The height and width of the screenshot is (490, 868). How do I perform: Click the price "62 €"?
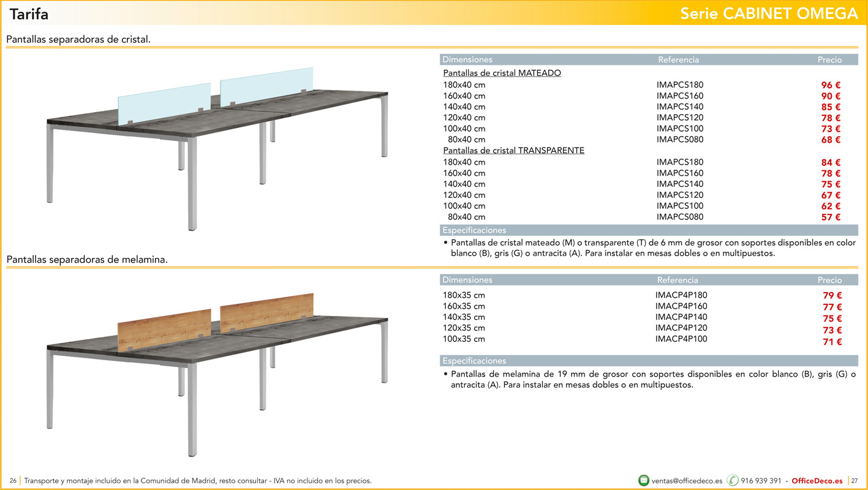pyautogui.click(x=831, y=206)
